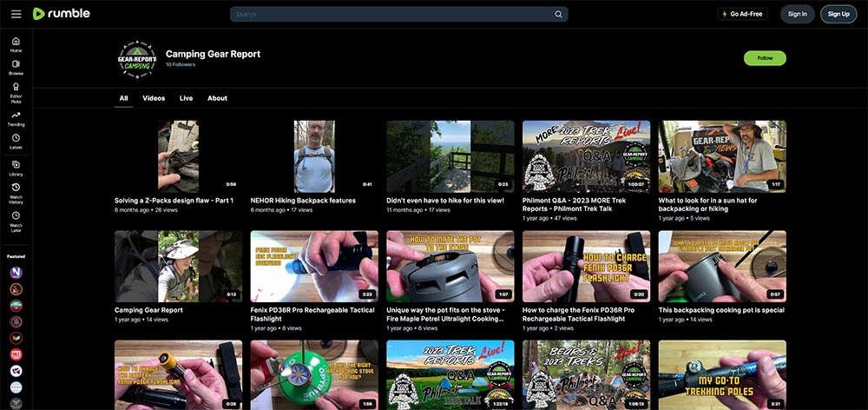This screenshot has width=868, height=410.
Task: Select the All tab
Action: 123,98
